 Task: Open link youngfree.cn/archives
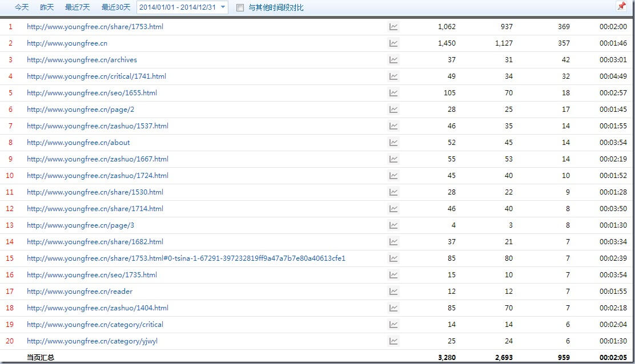(82, 60)
